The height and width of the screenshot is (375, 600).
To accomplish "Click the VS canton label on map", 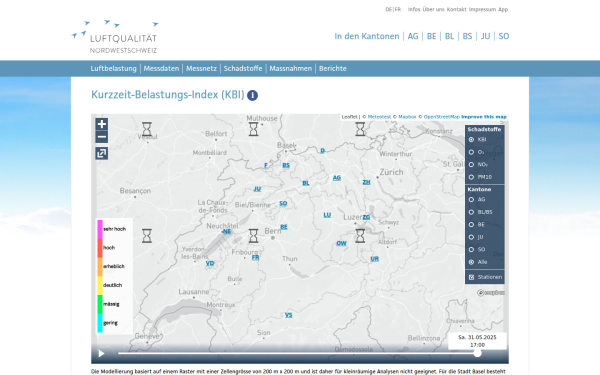I will [289, 315].
